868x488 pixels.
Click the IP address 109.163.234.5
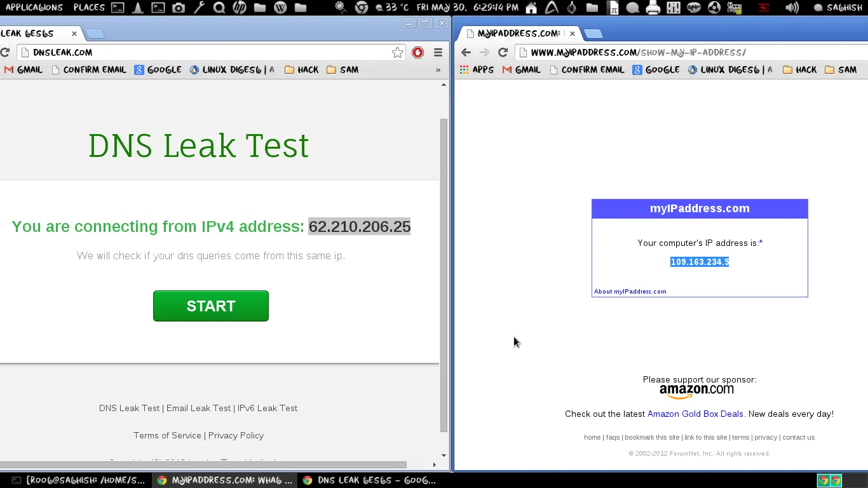tap(700, 262)
